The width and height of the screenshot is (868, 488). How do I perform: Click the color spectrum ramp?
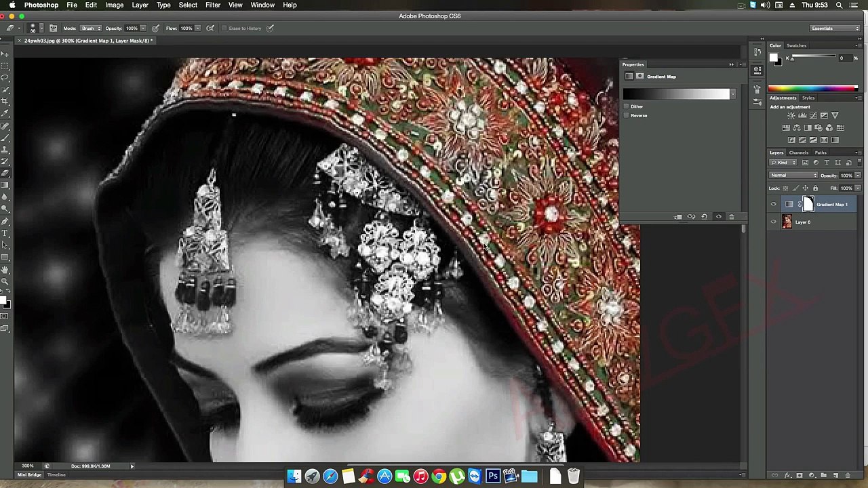tap(812, 87)
